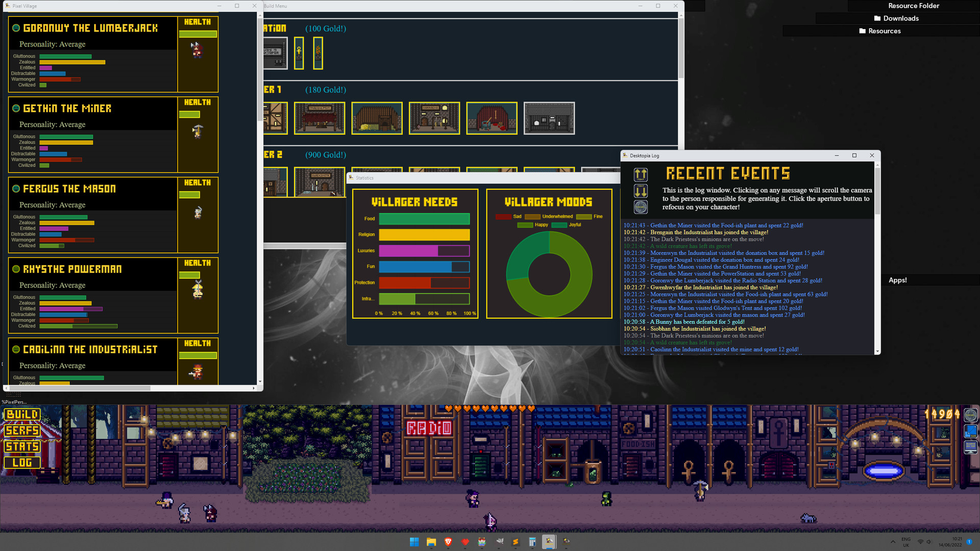Click Goronwy the Lumberjack's health bar

pyautogui.click(x=197, y=33)
